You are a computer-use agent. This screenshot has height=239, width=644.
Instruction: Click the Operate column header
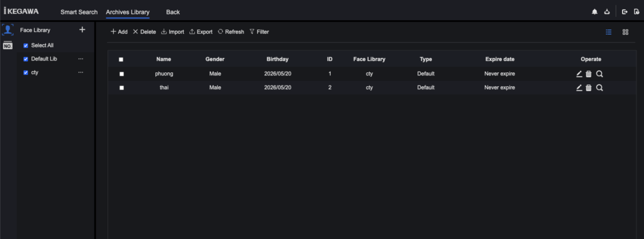[x=591, y=59]
